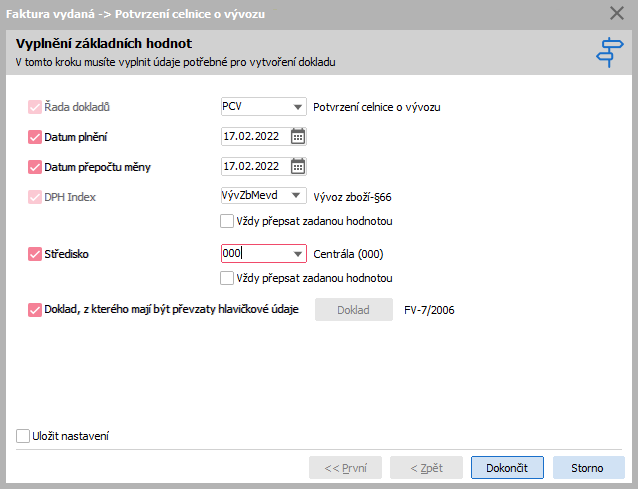The height and width of the screenshot is (489, 638).
Task: Enable Uložit nastavení checkbox
Action: pos(23,436)
